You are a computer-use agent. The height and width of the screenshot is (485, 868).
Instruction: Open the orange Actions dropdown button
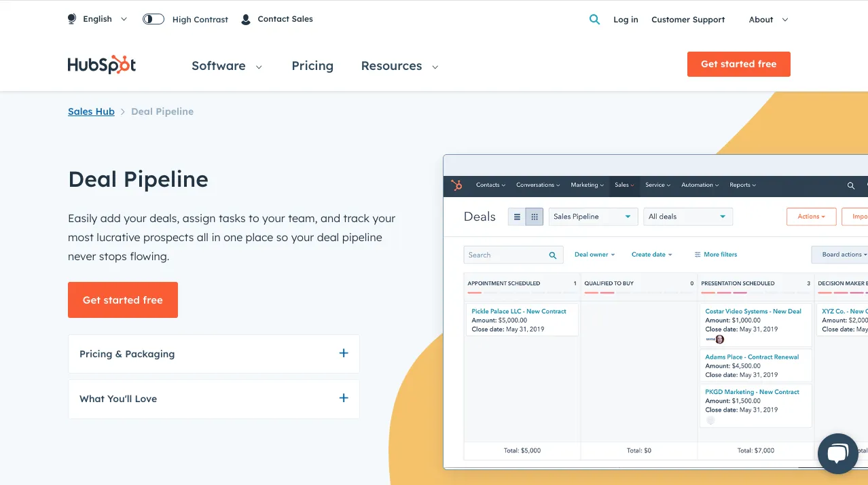pos(811,217)
